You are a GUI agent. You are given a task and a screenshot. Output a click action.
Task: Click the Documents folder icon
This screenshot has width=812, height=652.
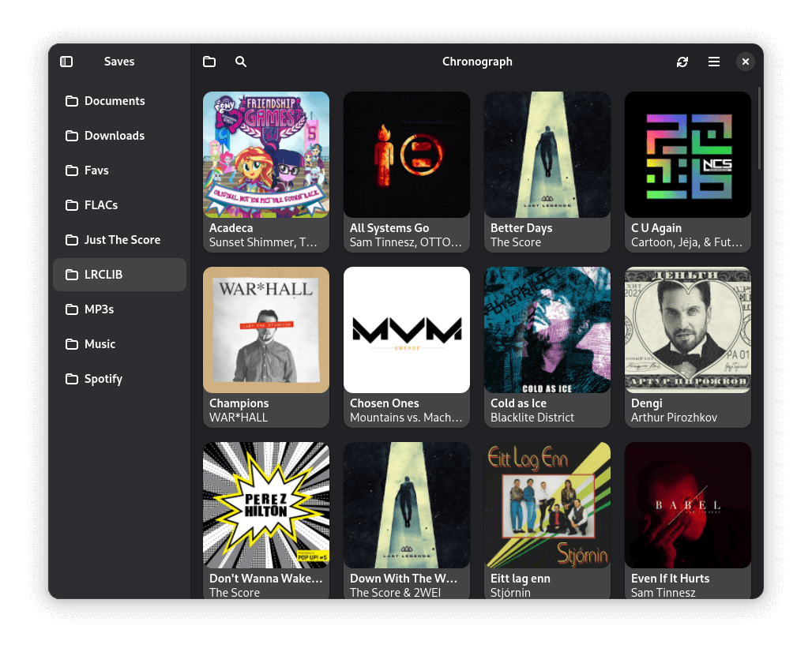(x=72, y=101)
